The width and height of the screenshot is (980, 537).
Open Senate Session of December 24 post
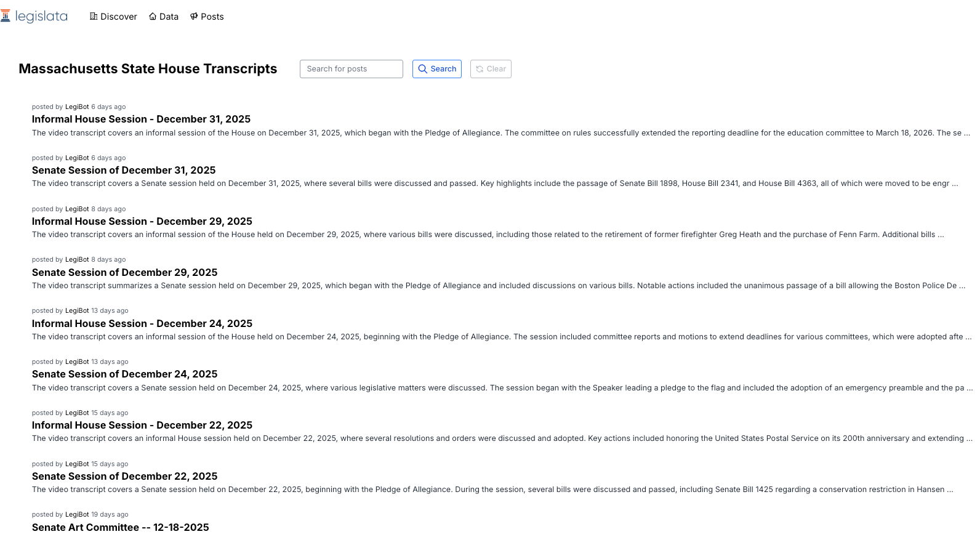[124, 374]
